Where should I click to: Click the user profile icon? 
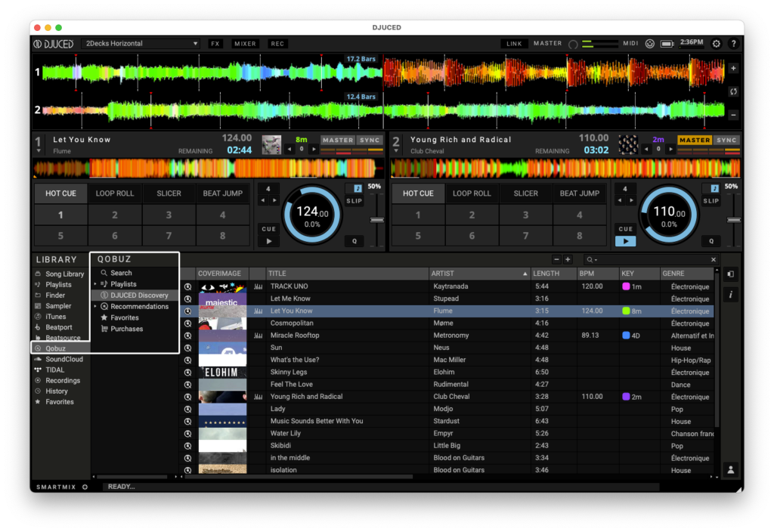point(730,469)
